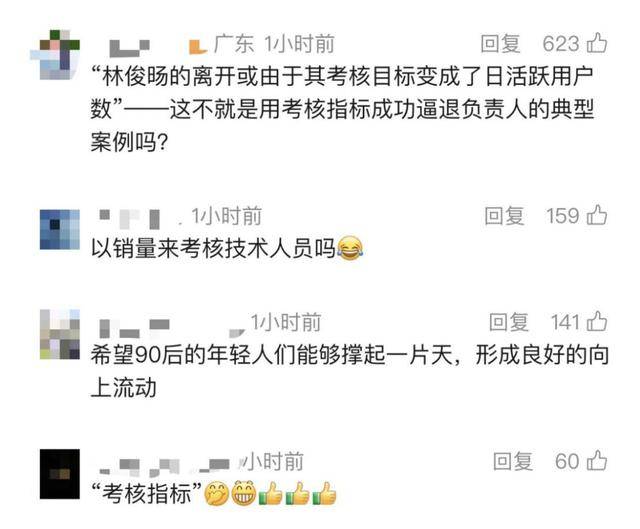Image resolution: width=640 pixels, height=529 pixels.
Task: Like the comment with 623 likes
Action: click(597, 43)
